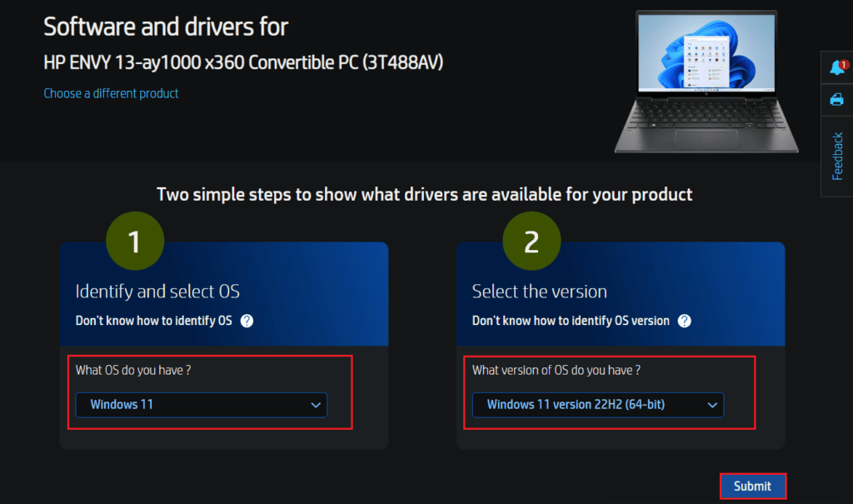Viewport: 853px width, 504px height.
Task: Open the notifications bell icon
Action: click(837, 68)
